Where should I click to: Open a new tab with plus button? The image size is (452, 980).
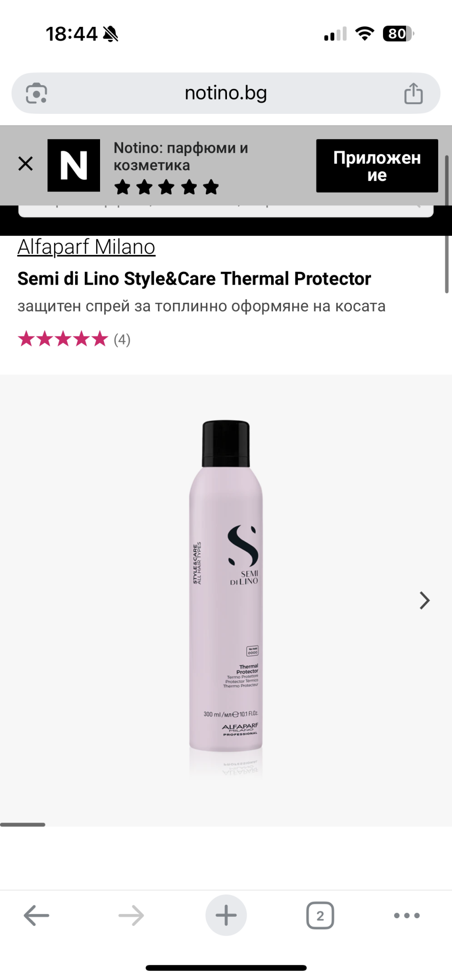click(226, 915)
